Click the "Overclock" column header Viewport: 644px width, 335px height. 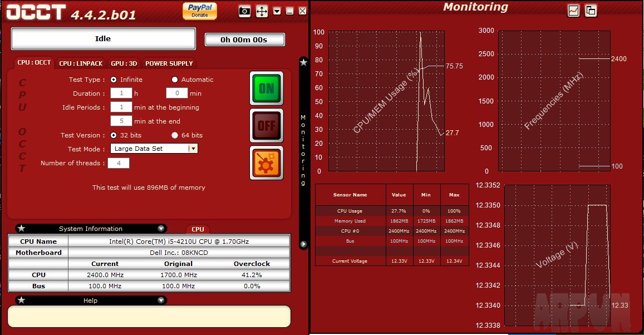(252, 264)
